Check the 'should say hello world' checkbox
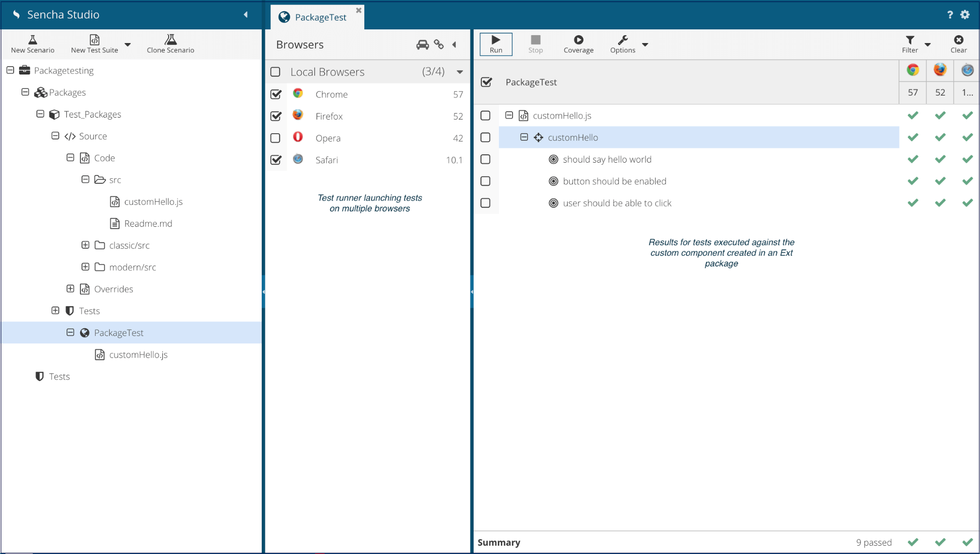Screen dimensions: 980x554 pyautogui.click(x=485, y=159)
